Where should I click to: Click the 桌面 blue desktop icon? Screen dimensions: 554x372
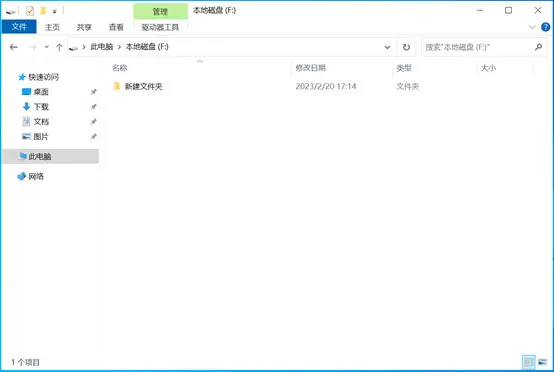click(x=26, y=91)
